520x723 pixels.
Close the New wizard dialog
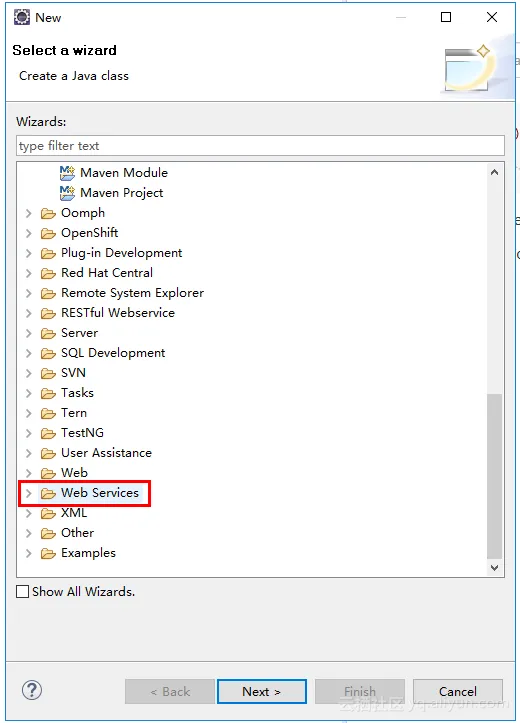click(x=492, y=17)
